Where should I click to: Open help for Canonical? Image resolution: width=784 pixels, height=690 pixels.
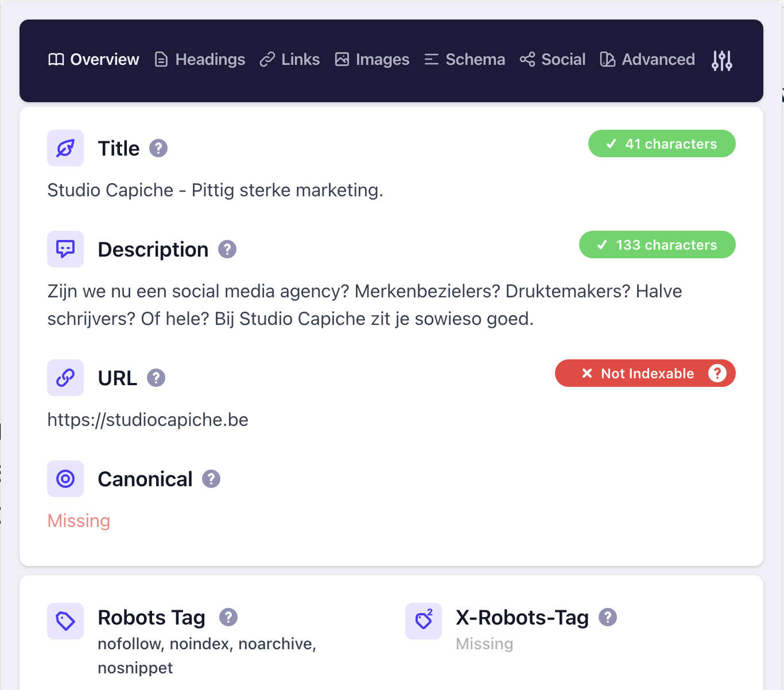(x=211, y=479)
